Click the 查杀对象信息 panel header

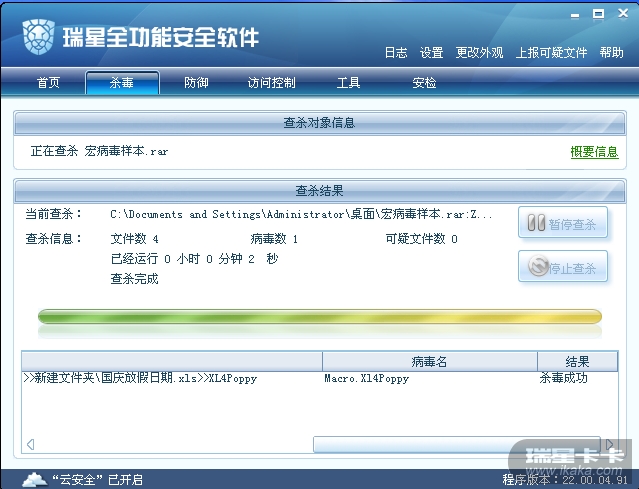[x=320, y=123]
